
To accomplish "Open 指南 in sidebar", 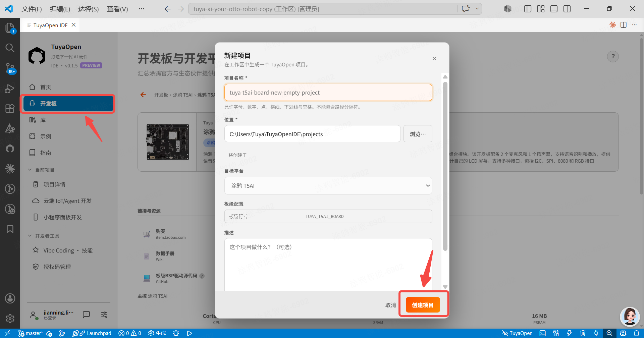I will pos(68,153).
